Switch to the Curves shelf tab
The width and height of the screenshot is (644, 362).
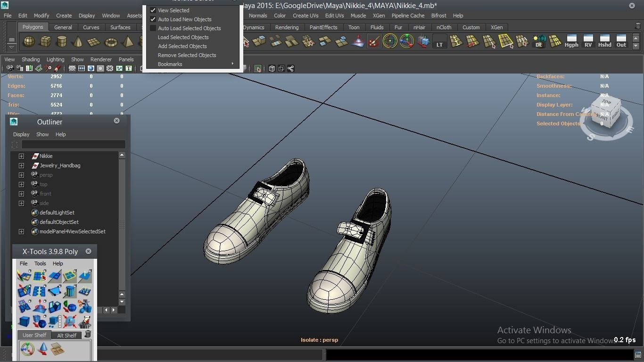(91, 27)
